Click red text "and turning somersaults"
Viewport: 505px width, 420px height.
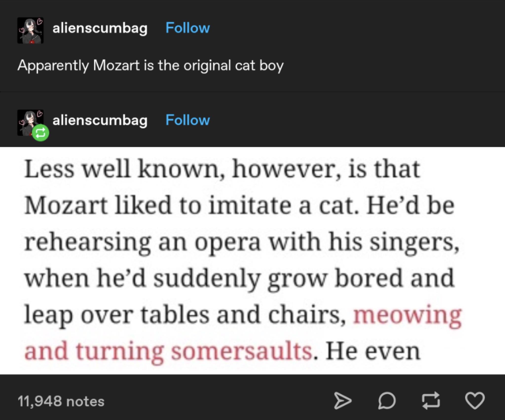click(x=168, y=351)
